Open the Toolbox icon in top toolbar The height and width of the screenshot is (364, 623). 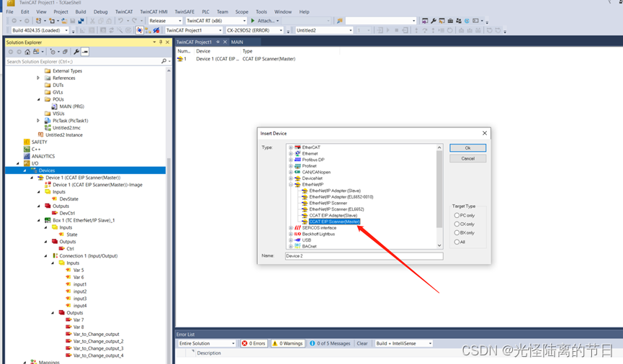[450, 21]
